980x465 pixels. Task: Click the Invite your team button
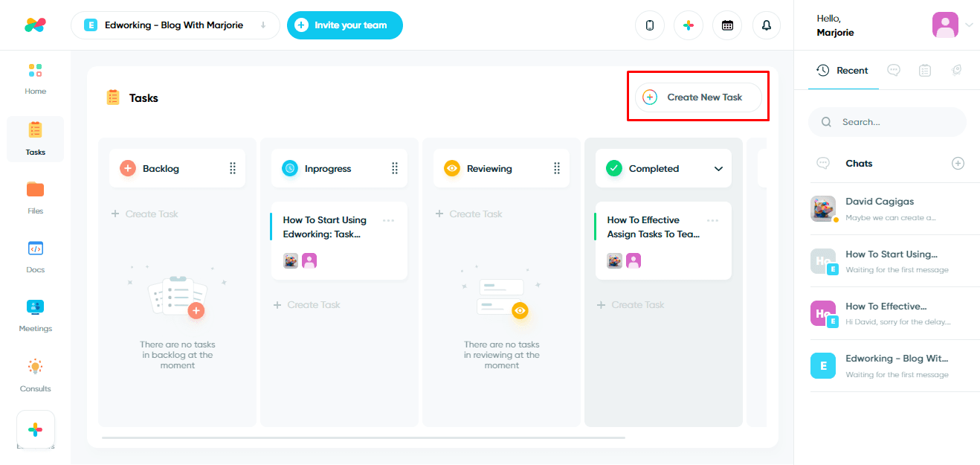(344, 25)
